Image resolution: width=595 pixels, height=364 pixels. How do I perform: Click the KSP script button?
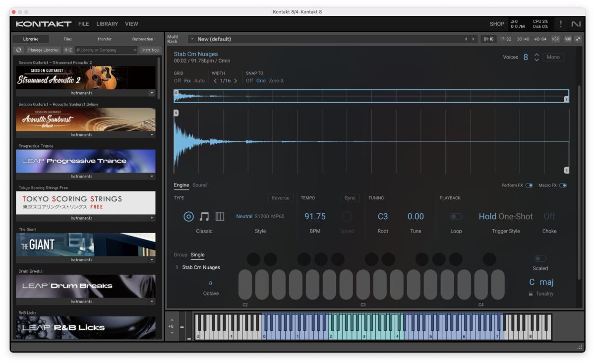tap(555, 39)
